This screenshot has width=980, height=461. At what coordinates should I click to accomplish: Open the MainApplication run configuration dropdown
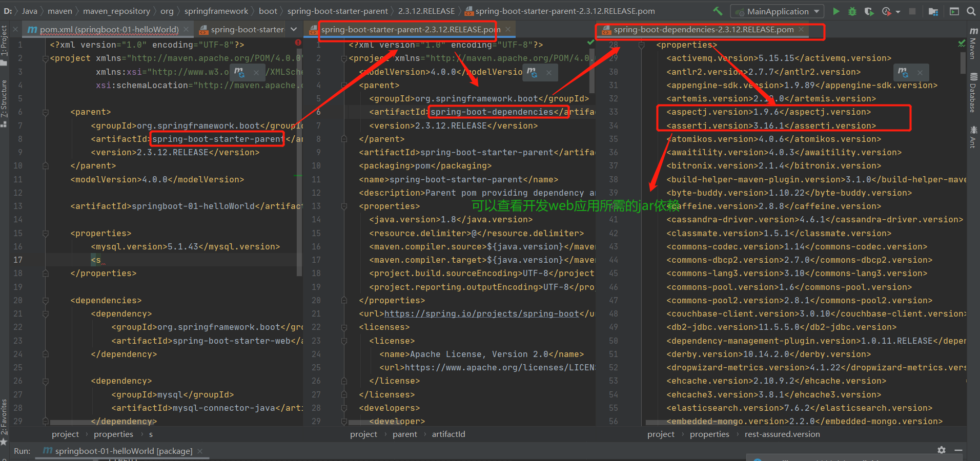click(778, 11)
